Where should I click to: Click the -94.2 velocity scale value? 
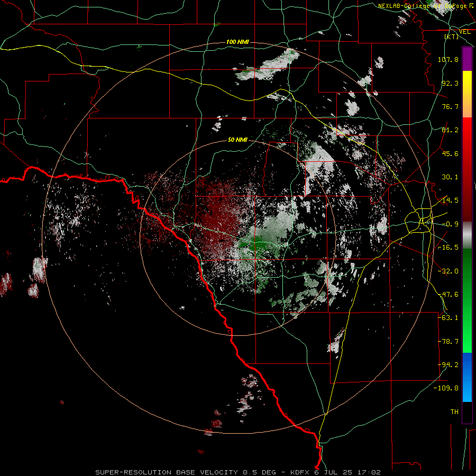point(448,365)
